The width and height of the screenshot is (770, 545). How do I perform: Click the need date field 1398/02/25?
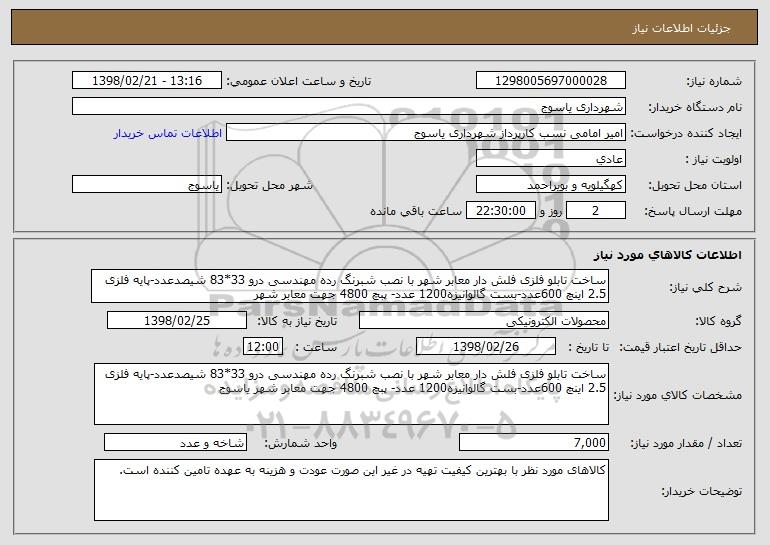pyautogui.click(x=177, y=321)
